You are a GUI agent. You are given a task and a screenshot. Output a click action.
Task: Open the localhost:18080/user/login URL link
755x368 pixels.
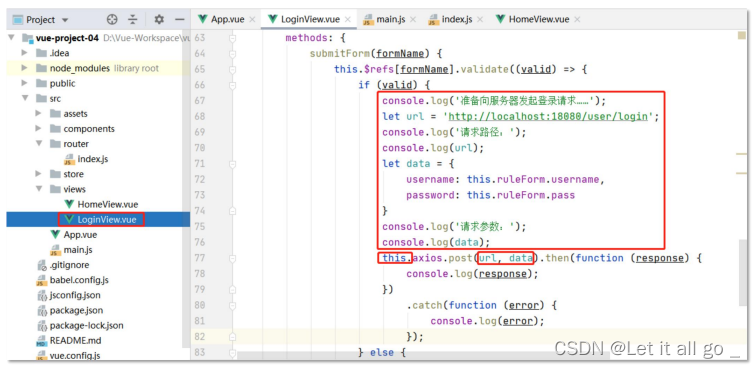pyautogui.click(x=548, y=116)
